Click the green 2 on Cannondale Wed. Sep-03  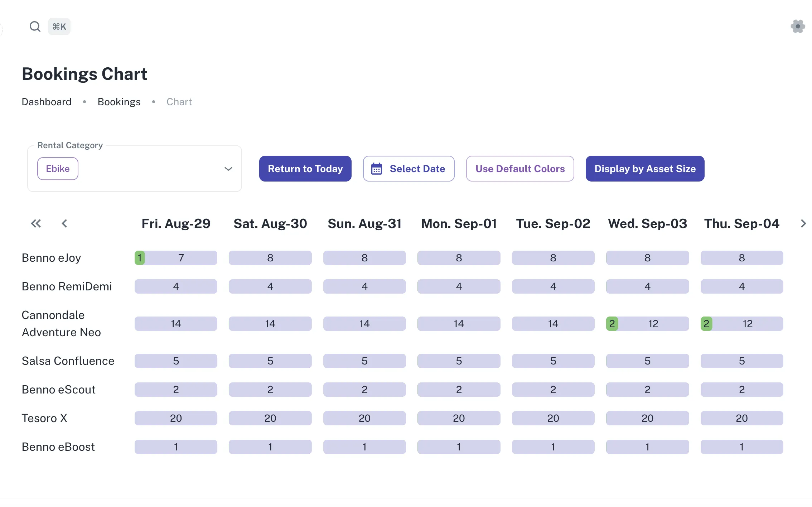click(x=612, y=323)
